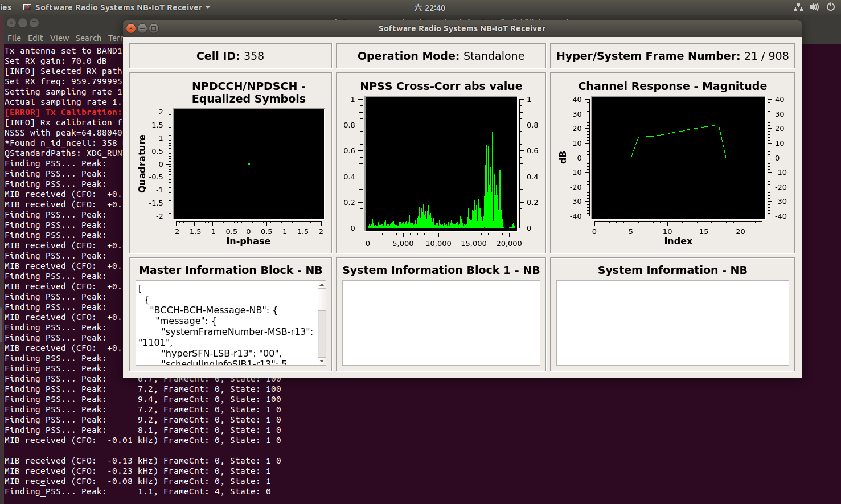Click the "Set RX freq: 959.799995" terminal line

tap(63, 81)
